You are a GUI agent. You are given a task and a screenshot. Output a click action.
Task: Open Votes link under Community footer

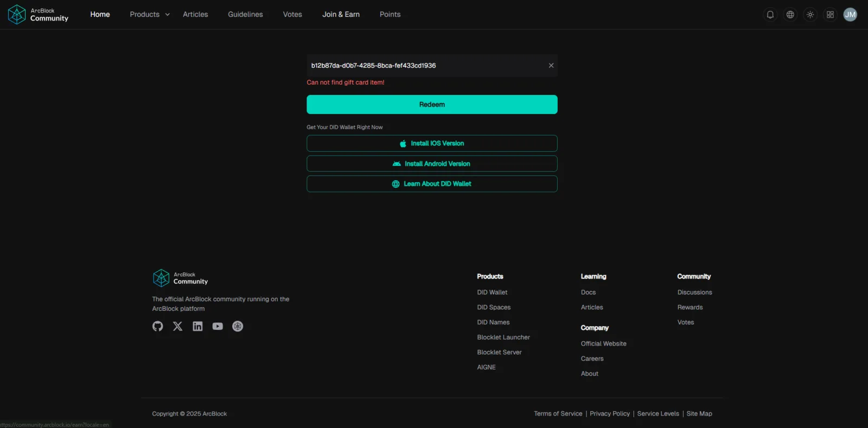pyautogui.click(x=685, y=322)
